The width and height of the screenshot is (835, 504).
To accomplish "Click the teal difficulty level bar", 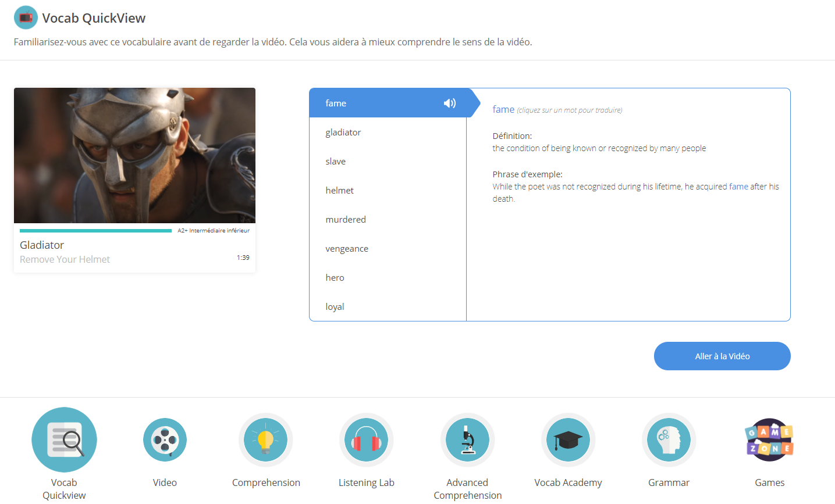I will pyautogui.click(x=95, y=231).
